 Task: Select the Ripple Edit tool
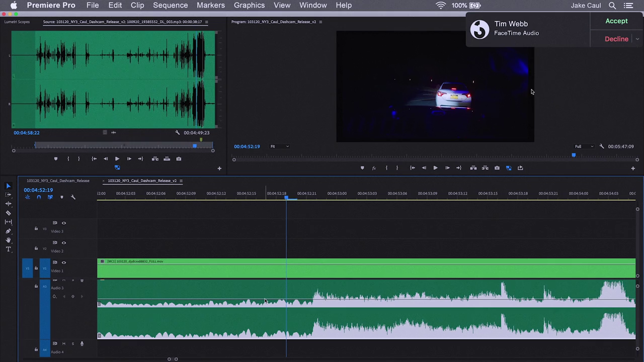click(x=8, y=204)
